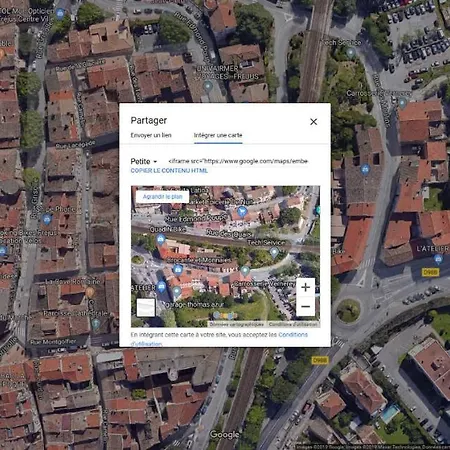
Task: Click the Space Phone map pin
Action: (x=47, y=219)
